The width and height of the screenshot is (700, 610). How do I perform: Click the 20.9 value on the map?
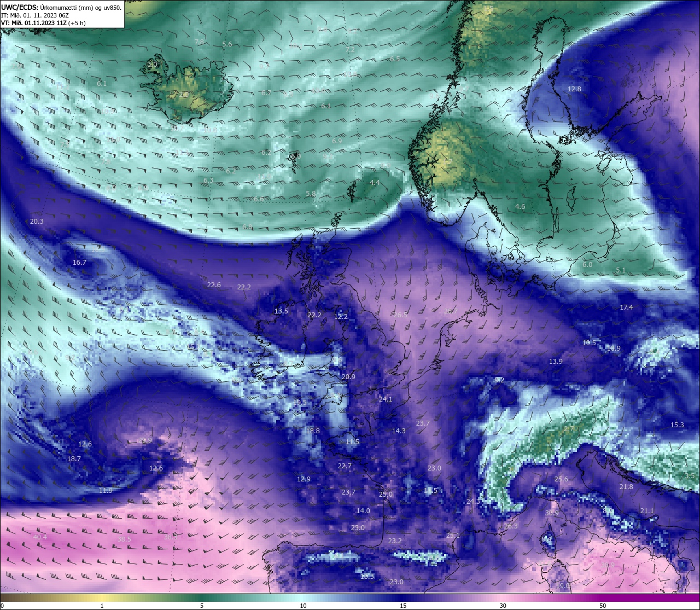click(348, 377)
